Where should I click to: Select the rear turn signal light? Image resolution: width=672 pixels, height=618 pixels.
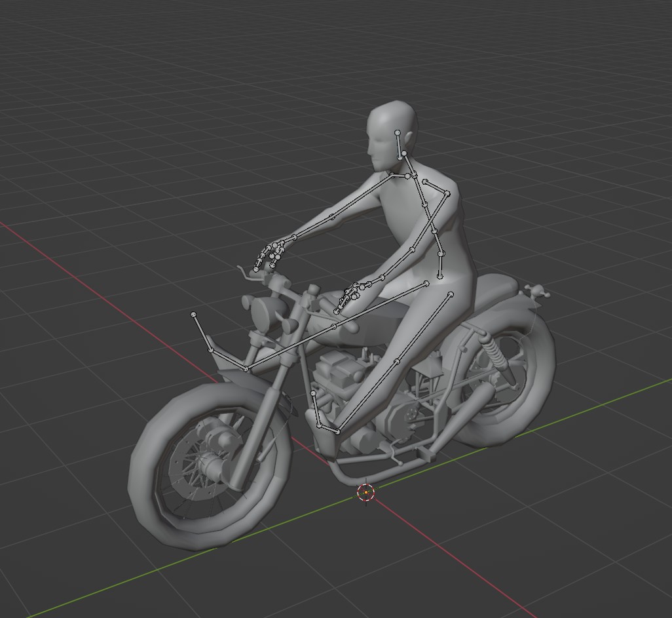coord(536,292)
